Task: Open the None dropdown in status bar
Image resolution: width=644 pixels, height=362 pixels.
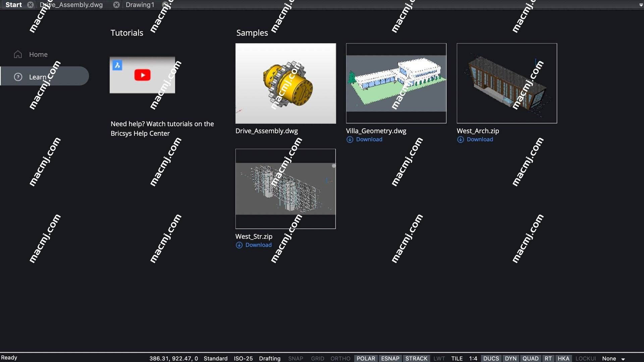Action: tap(609, 358)
